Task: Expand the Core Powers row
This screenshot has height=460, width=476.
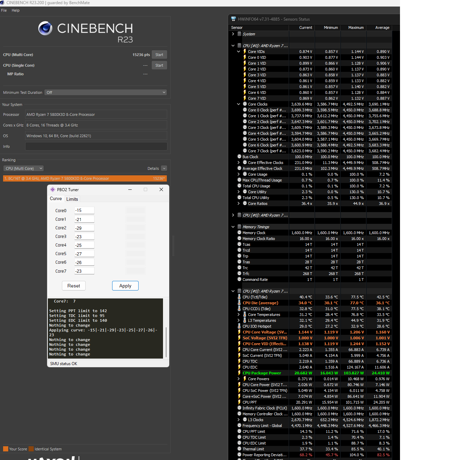Action: [x=239, y=379]
